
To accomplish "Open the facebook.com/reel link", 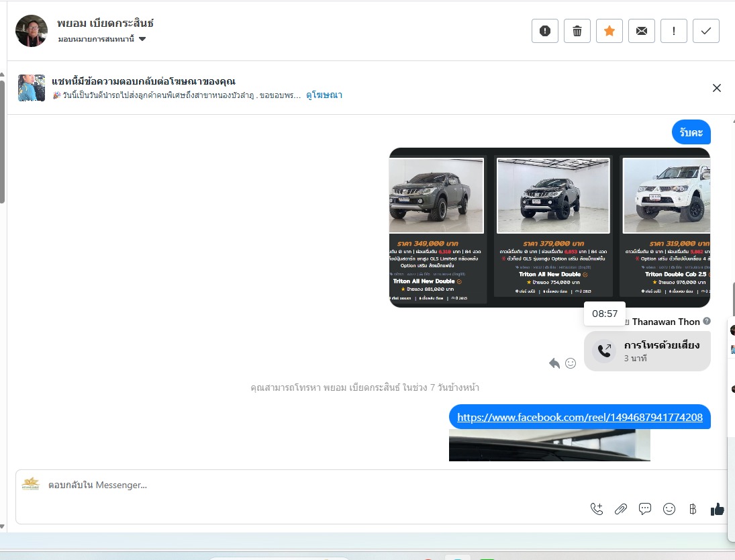I will coord(580,418).
